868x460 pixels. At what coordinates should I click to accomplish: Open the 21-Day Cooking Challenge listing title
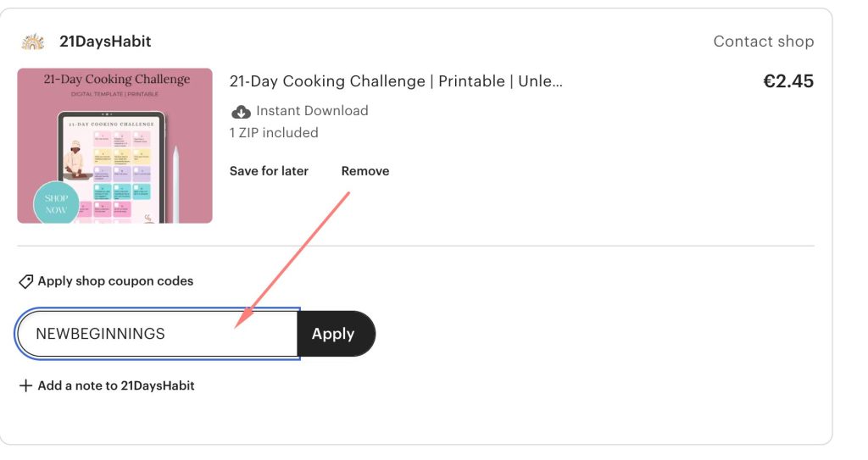point(396,81)
